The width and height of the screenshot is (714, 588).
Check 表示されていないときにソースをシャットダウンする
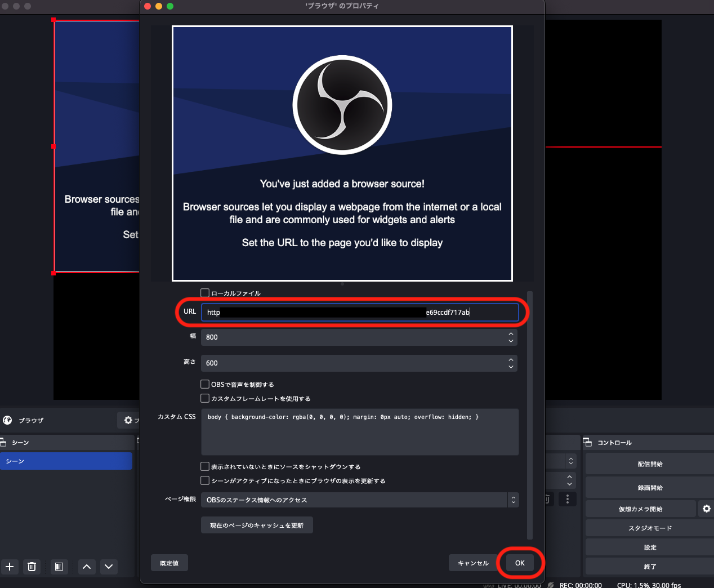205,466
